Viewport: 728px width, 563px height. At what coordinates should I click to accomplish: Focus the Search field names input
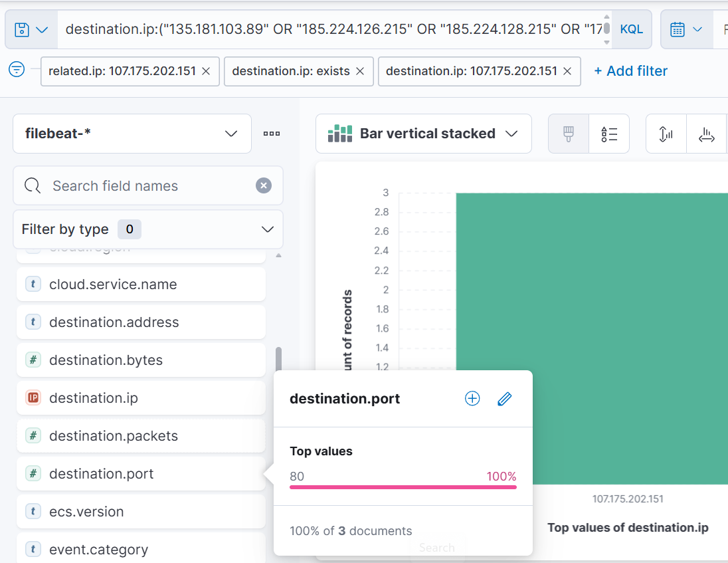[x=147, y=186]
